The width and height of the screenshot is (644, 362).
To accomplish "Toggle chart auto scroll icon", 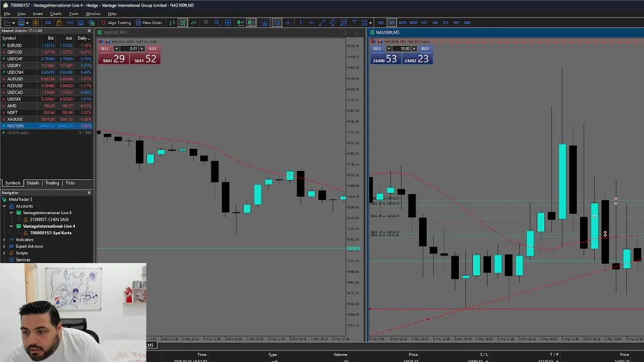I will coord(240,23).
